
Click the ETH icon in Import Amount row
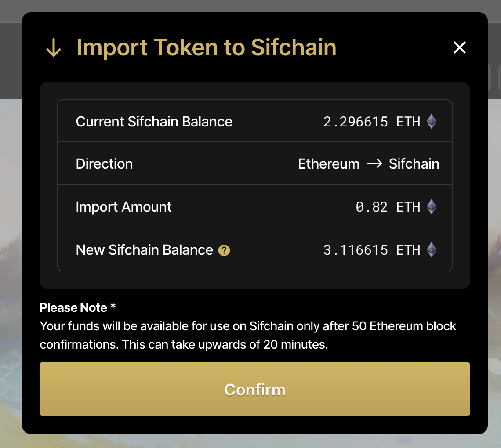click(432, 207)
